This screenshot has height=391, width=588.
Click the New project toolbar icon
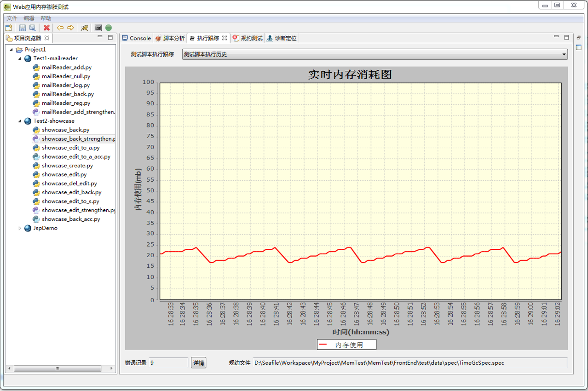[x=9, y=28]
